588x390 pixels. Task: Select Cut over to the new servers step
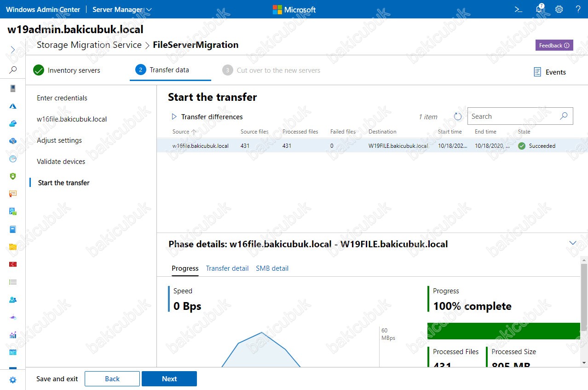click(271, 70)
